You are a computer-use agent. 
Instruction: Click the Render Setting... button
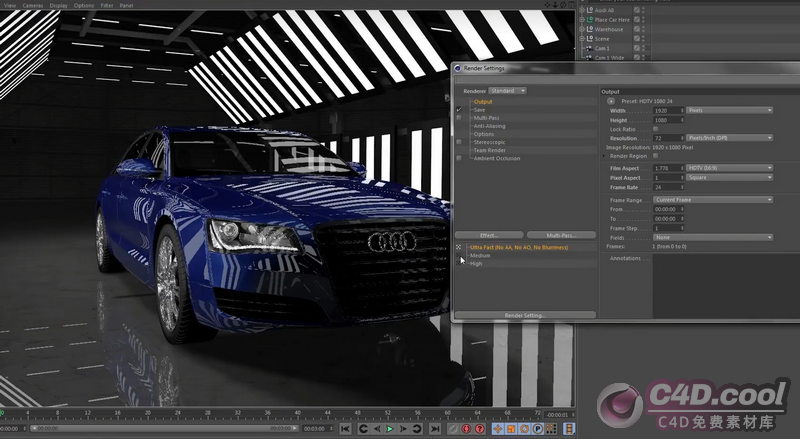tap(525, 315)
